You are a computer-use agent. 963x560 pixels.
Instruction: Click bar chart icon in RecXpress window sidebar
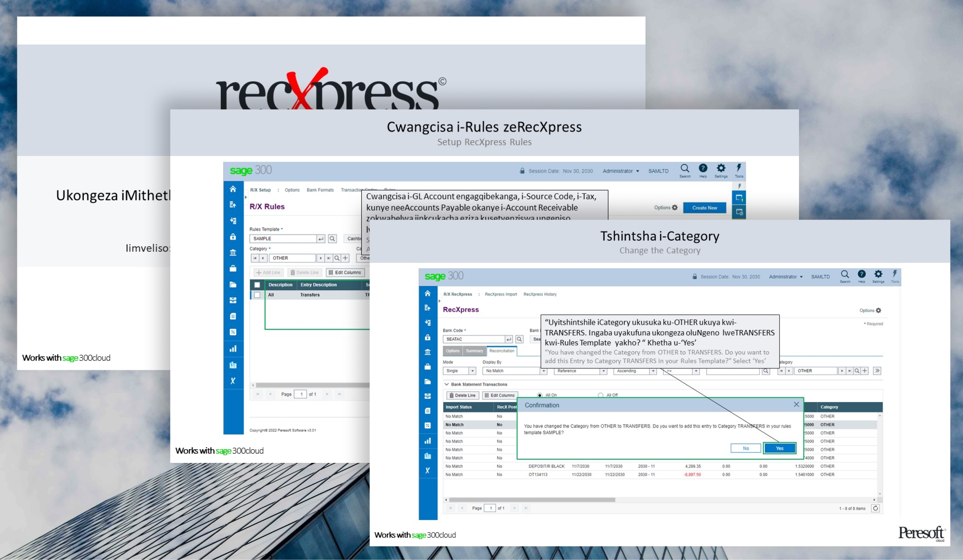[x=428, y=441]
